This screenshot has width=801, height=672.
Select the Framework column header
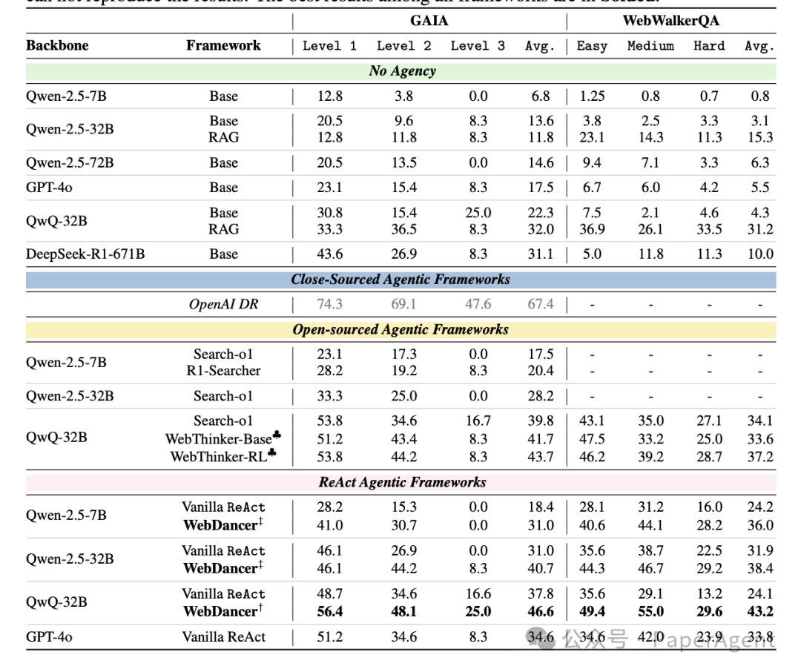click(223, 45)
